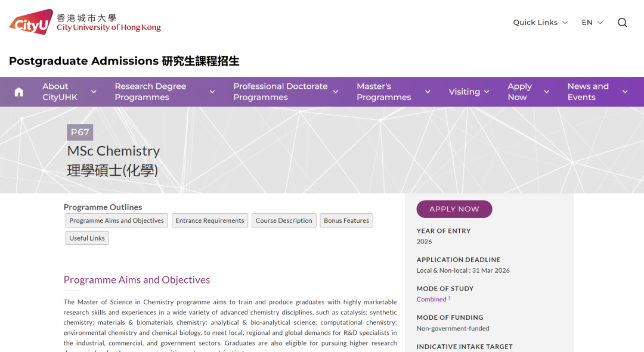Select the Useful Links outline button
644x352 pixels.
[86, 238]
